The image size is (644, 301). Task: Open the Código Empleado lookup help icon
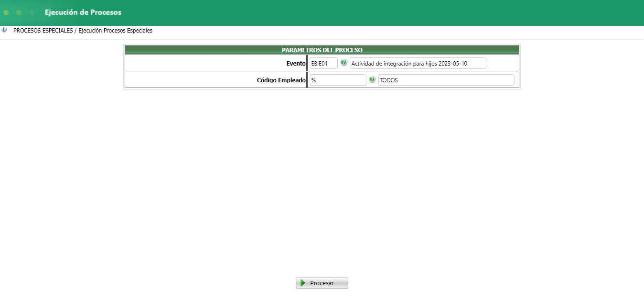373,80
